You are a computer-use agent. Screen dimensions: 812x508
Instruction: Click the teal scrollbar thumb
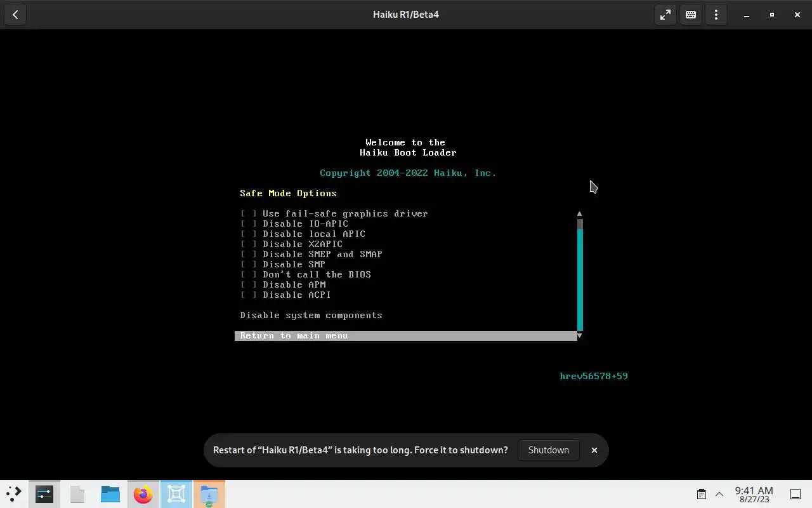[580, 279]
